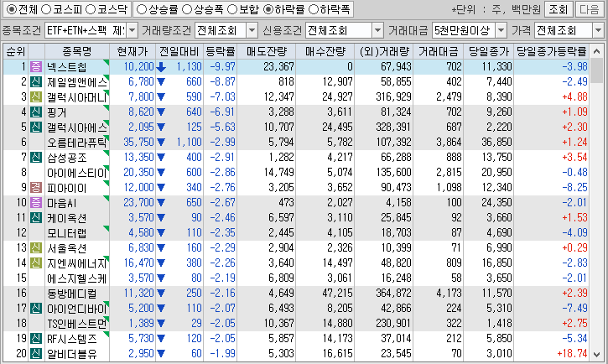Click the 신 badge beside 제일엠앤에스
Screen dimensions: 608x364
[x=36, y=82]
